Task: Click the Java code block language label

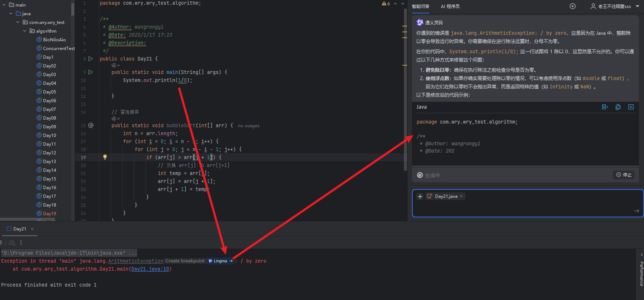Action: tap(421, 107)
